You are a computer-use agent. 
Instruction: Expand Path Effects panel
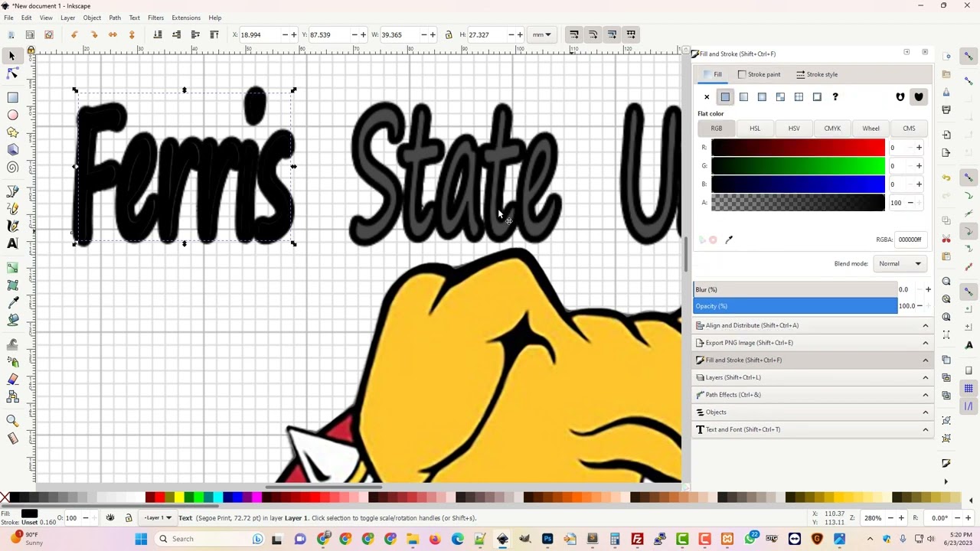click(812, 395)
